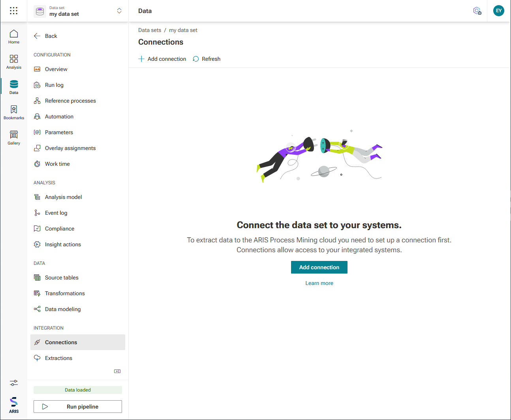Click Add connection in the toolbar
Image resolution: width=511 pixels, height=420 pixels.
pyautogui.click(x=162, y=59)
